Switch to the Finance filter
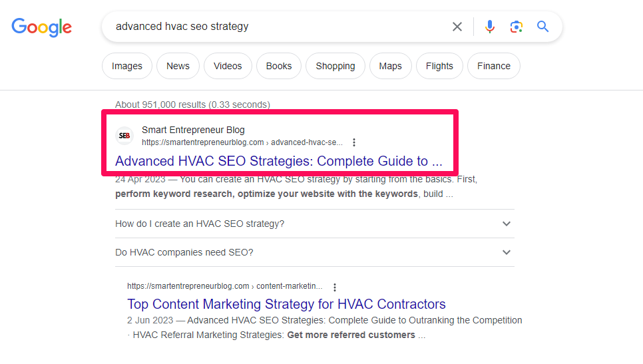643x364 pixels. click(494, 66)
